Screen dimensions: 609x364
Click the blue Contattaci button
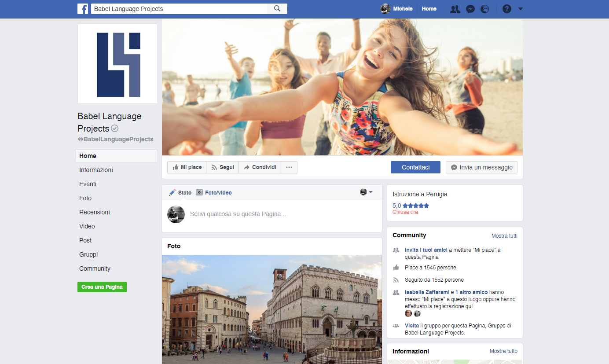[x=416, y=167]
